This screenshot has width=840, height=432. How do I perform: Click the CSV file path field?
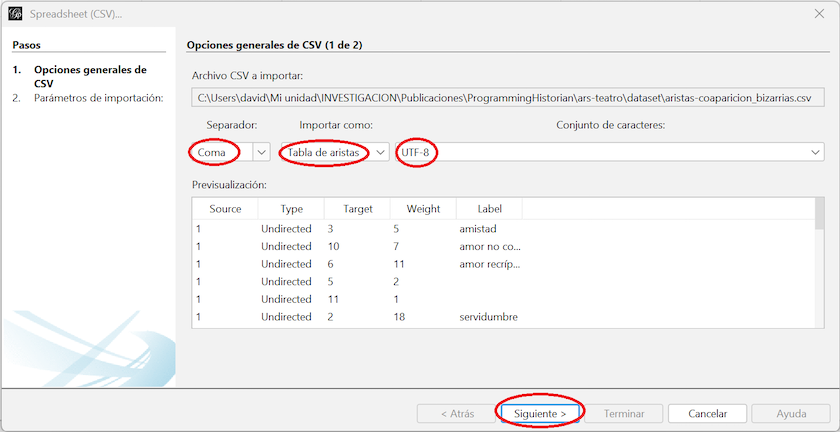[x=510, y=98]
